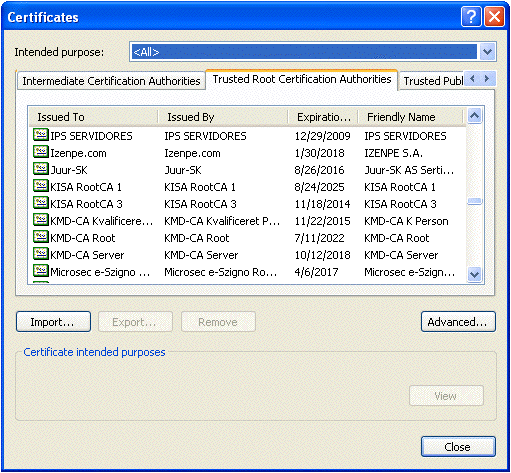Click friendly name IZENPE S.A.
Viewport: 511px width, 473px height.
tap(393, 153)
